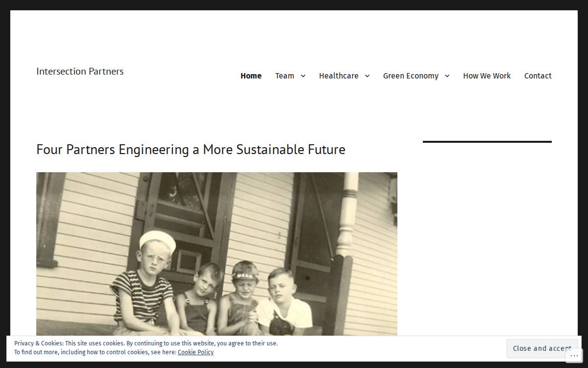588x368 pixels.
Task: Open the Contact page
Action: click(538, 76)
